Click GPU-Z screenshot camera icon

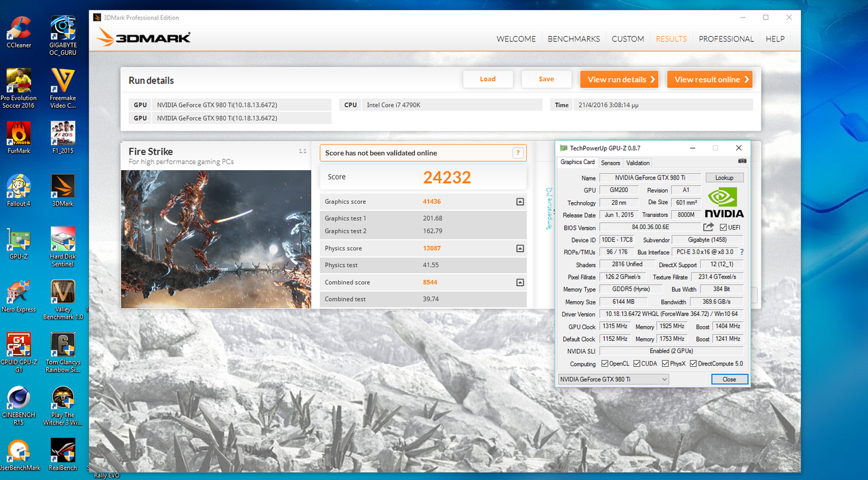tap(743, 161)
